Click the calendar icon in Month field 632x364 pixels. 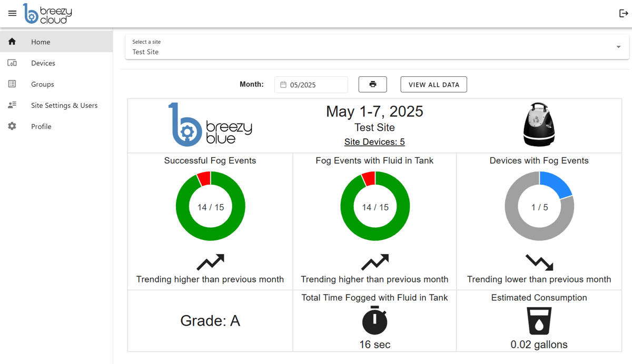click(283, 85)
